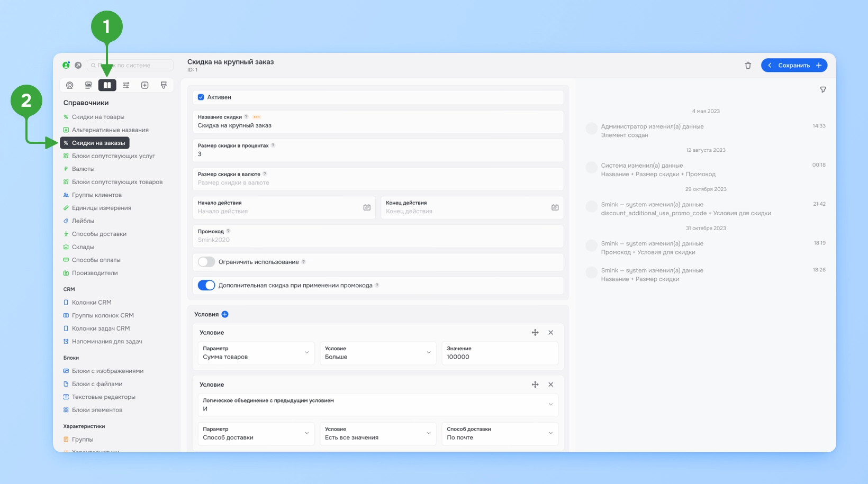Viewport: 868px width, 484px height.
Task: Expand the Способ доставки dropdown showing По почте
Action: (500, 433)
